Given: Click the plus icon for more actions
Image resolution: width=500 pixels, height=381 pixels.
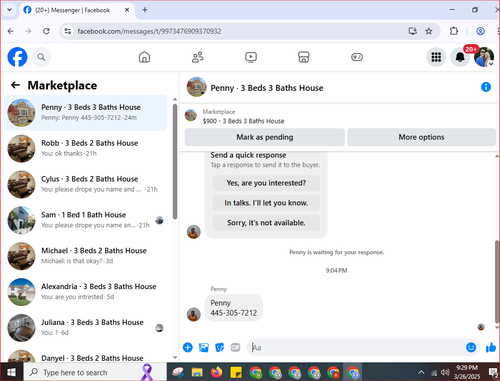Looking at the screenshot, I should (x=188, y=347).
